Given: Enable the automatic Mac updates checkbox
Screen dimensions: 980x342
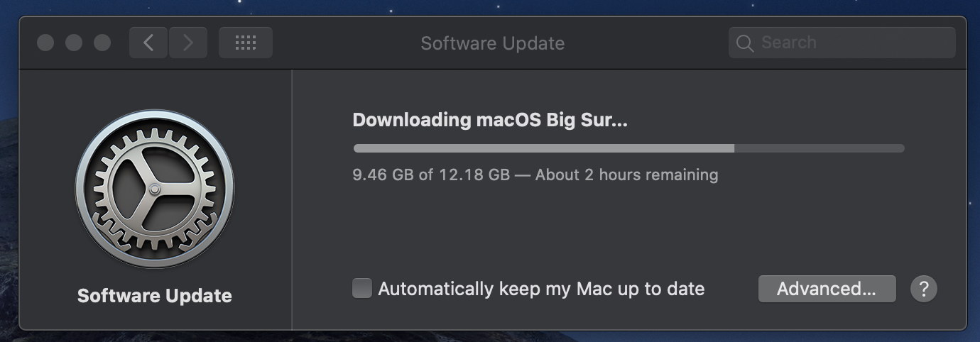Looking at the screenshot, I should pos(362,289).
